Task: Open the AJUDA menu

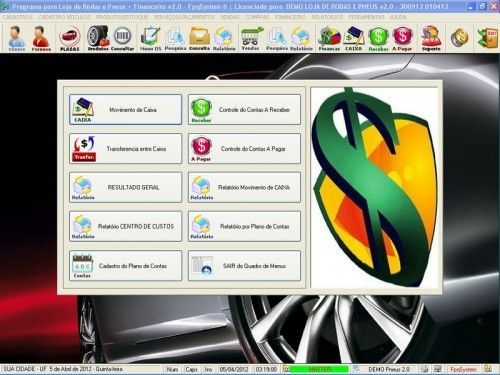Action: pyautogui.click(x=398, y=17)
